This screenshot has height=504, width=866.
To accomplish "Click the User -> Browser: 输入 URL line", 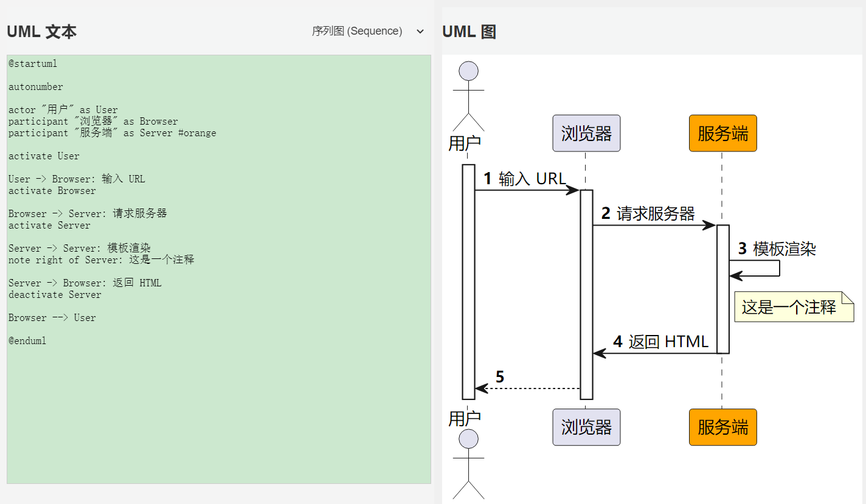I will (x=77, y=179).
